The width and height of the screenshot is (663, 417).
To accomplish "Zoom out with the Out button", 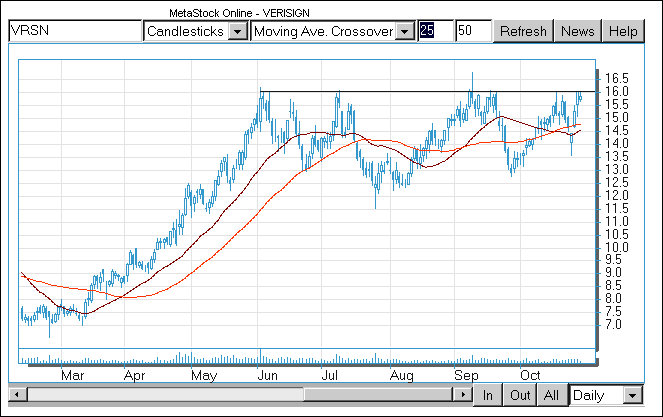I will point(520,395).
